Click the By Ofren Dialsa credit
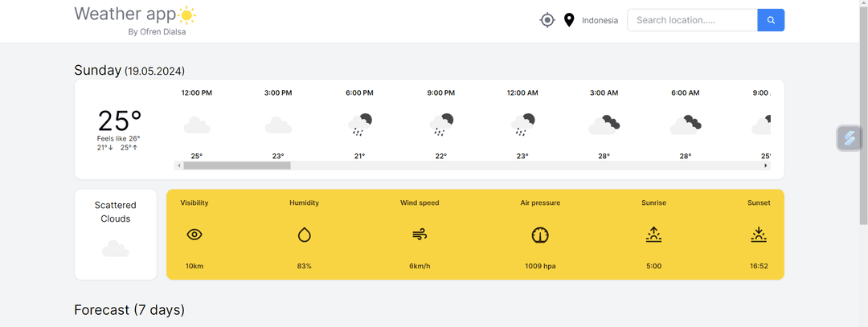868x327 pixels. (x=158, y=32)
